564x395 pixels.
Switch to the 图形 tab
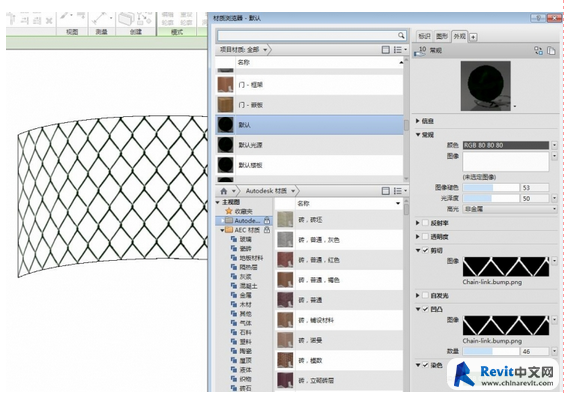coord(442,36)
